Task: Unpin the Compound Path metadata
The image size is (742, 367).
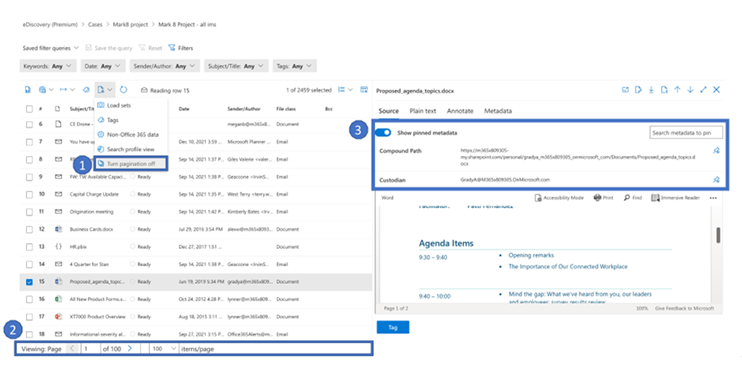Action: click(716, 151)
